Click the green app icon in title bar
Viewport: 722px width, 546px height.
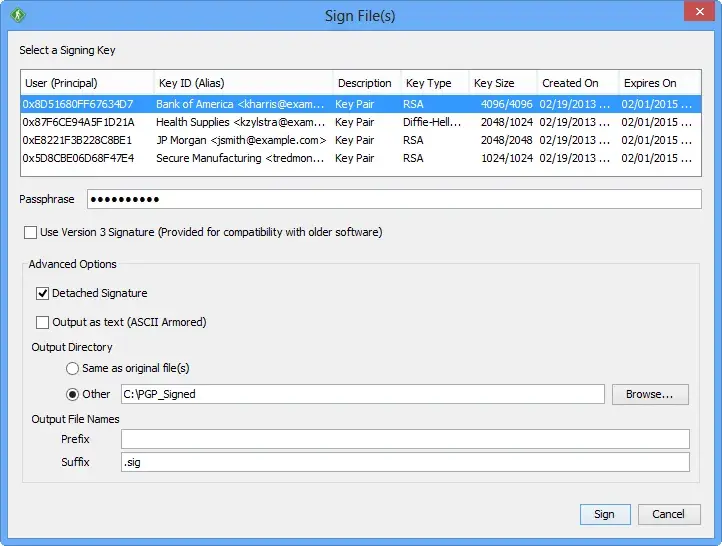[x=18, y=15]
